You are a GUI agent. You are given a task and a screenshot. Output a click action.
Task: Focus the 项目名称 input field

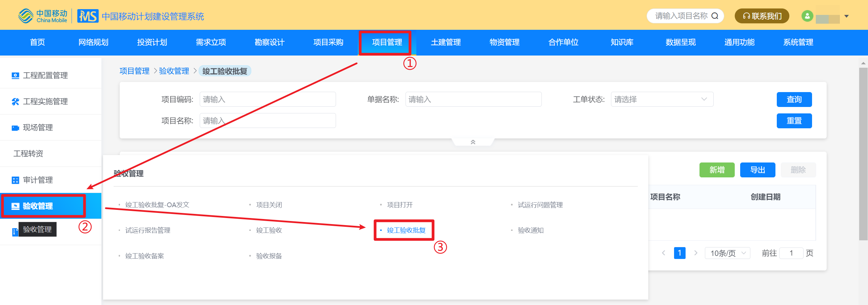(x=268, y=121)
